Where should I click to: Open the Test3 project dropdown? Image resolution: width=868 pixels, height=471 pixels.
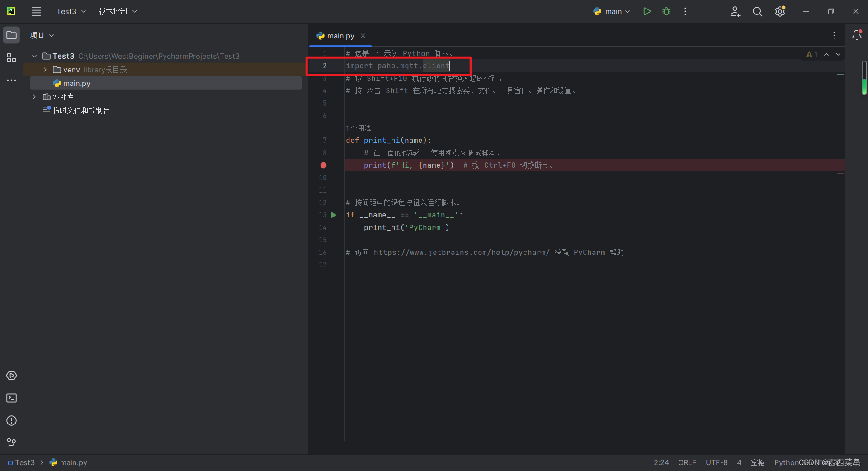[71, 12]
